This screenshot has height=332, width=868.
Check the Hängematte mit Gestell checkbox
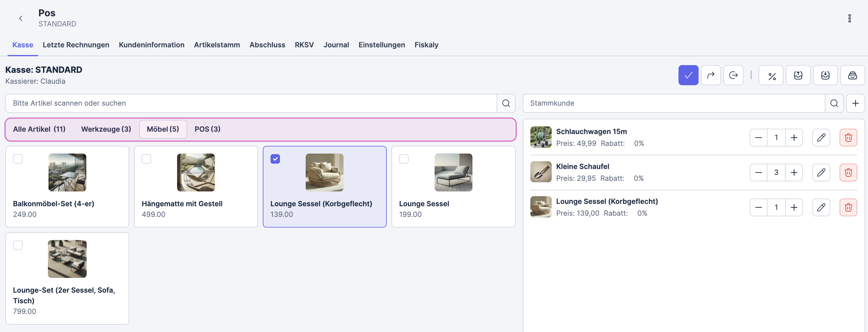[x=146, y=159]
